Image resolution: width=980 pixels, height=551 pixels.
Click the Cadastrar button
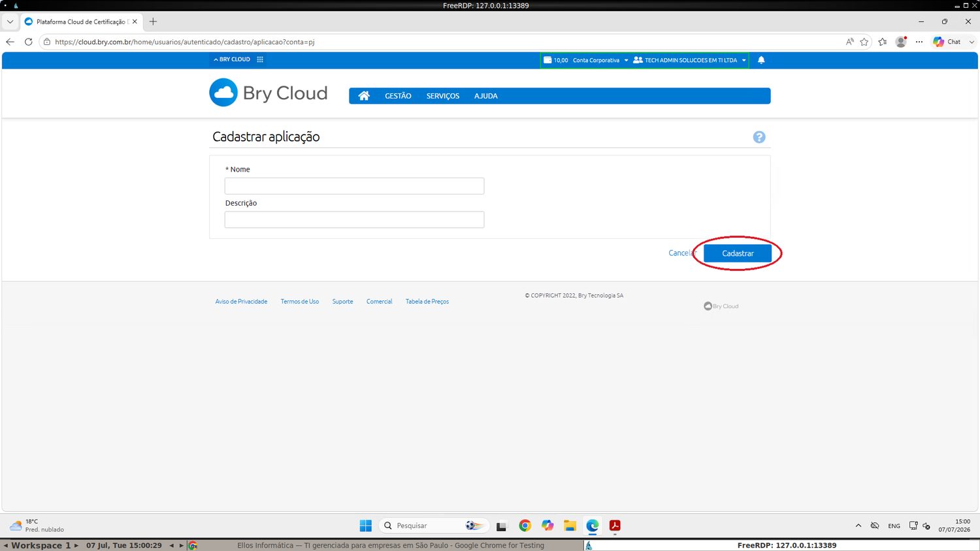[738, 253]
